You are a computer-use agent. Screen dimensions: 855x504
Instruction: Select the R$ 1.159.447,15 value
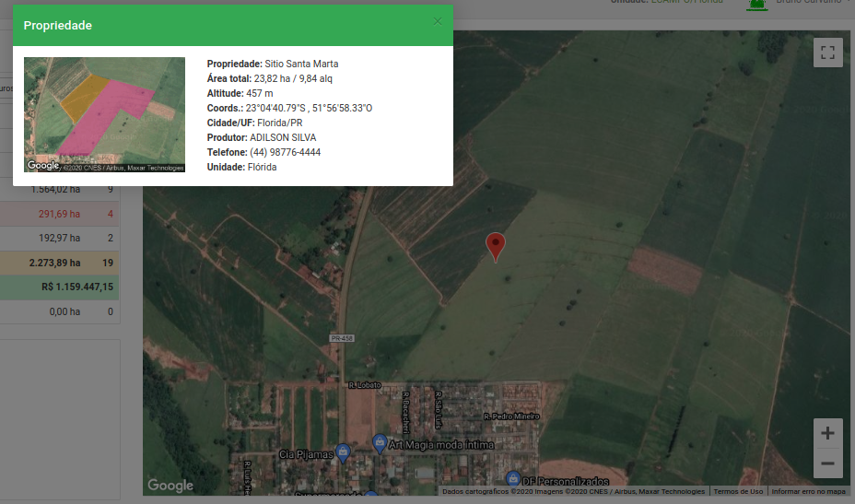tap(77, 287)
